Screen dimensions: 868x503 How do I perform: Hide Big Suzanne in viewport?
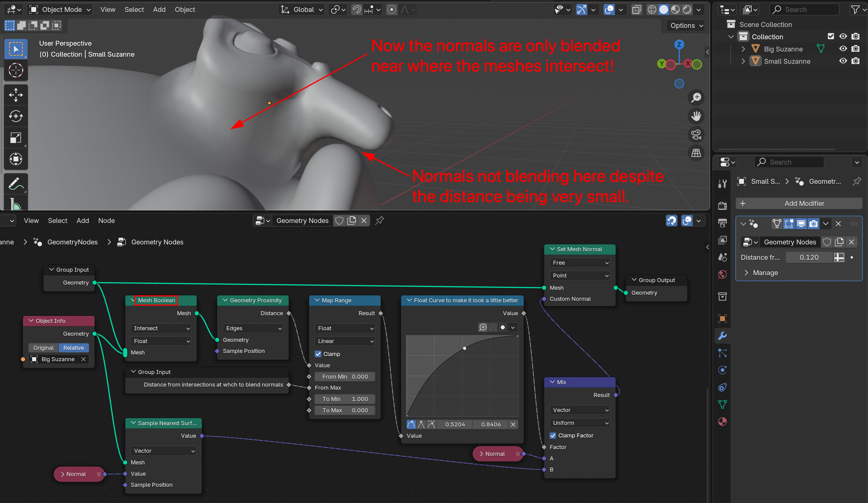pos(843,49)
